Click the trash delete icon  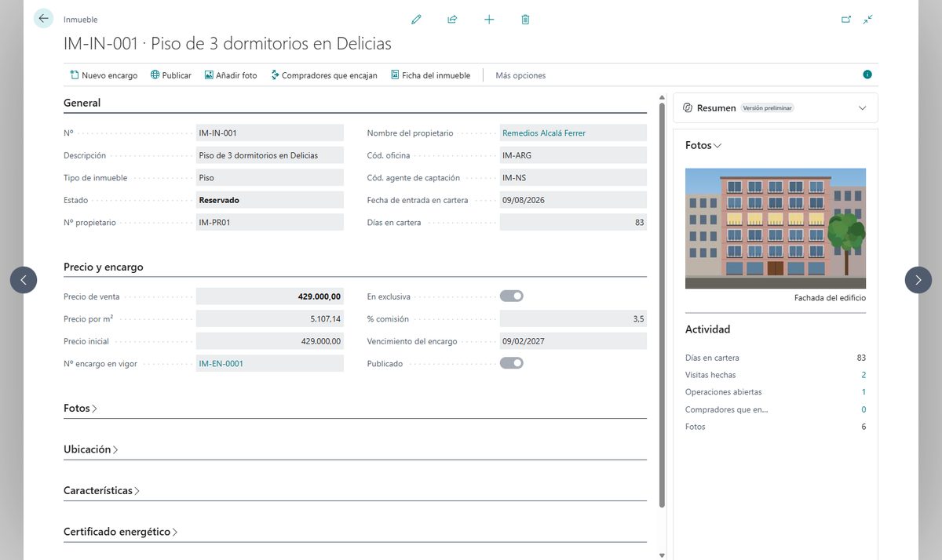525,19
